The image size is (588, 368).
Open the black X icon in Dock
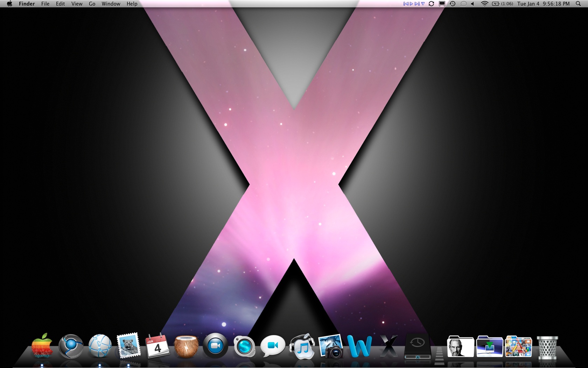(x=388, y=346)
